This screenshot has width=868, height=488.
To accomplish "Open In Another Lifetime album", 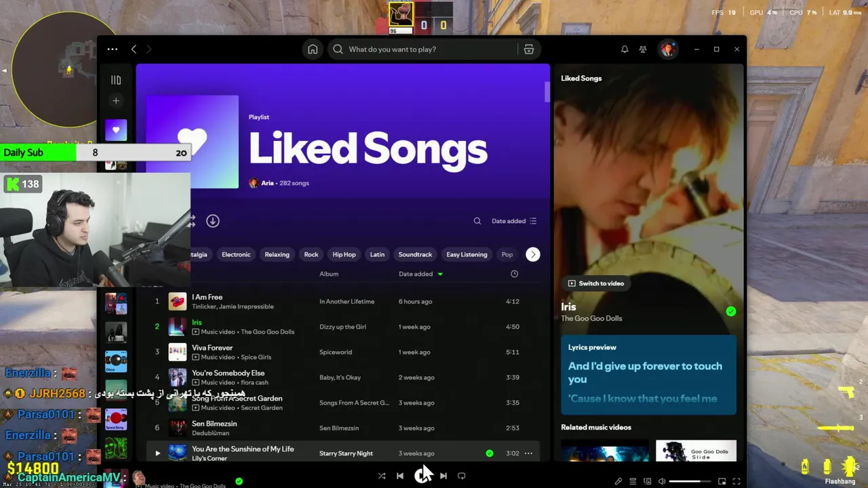I will 347,302.
